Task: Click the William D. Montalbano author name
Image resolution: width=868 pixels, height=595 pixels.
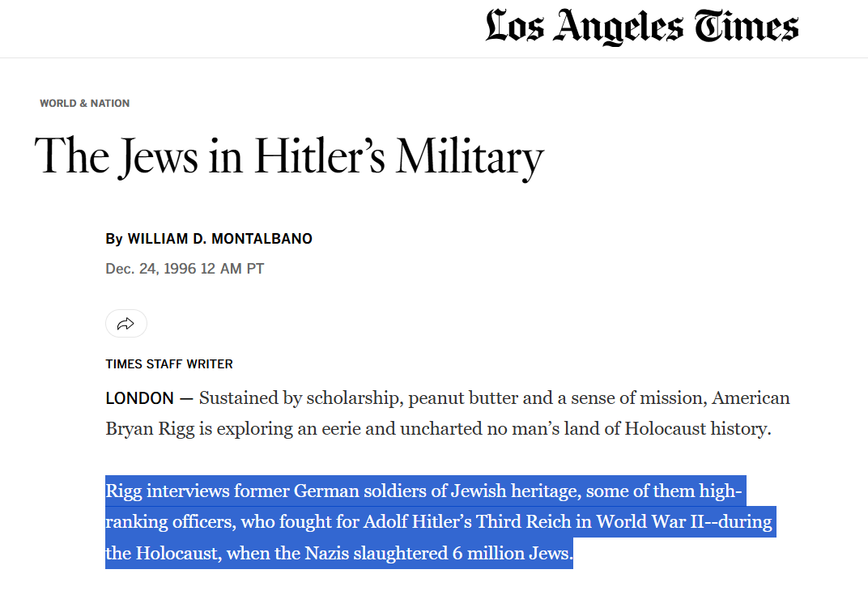Action: point(219,239)
